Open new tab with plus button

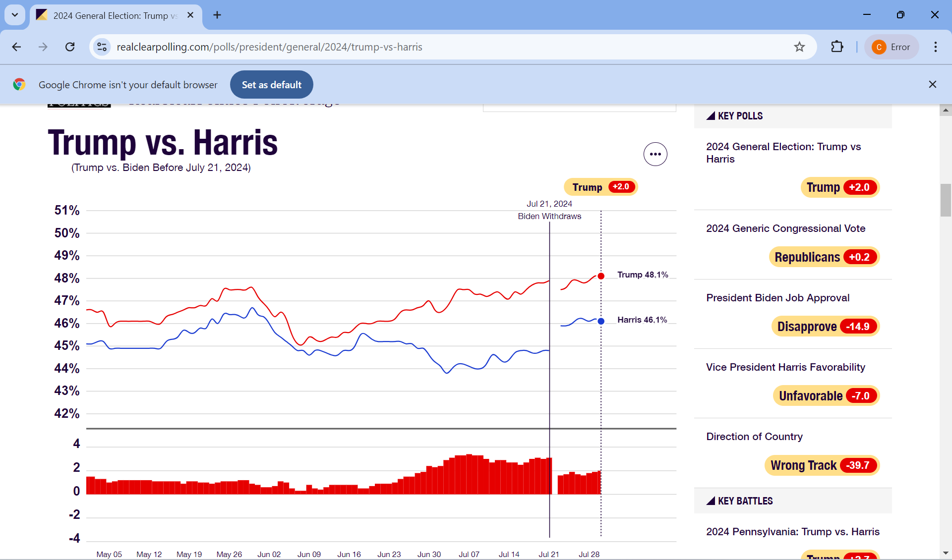[x=217, y=15]
